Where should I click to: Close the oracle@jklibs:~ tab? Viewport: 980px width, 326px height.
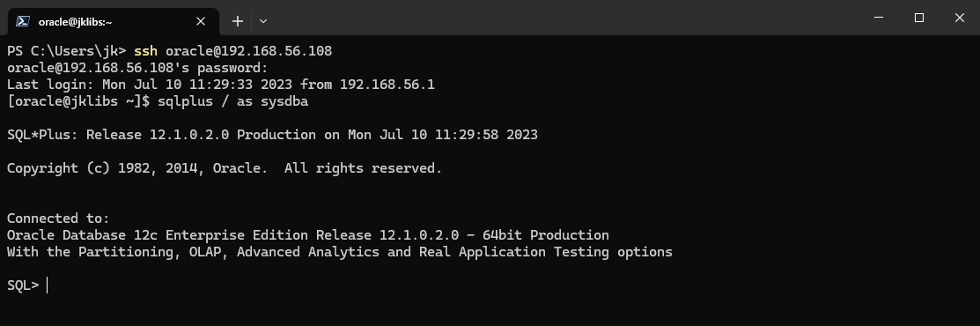[201, 21]
